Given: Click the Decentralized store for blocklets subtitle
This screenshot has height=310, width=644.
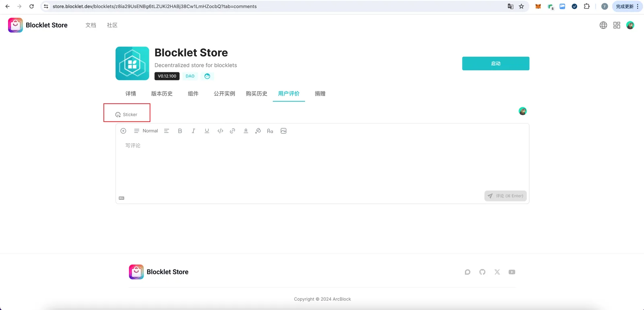Looking at the screenshot, I should coord(196,65).
